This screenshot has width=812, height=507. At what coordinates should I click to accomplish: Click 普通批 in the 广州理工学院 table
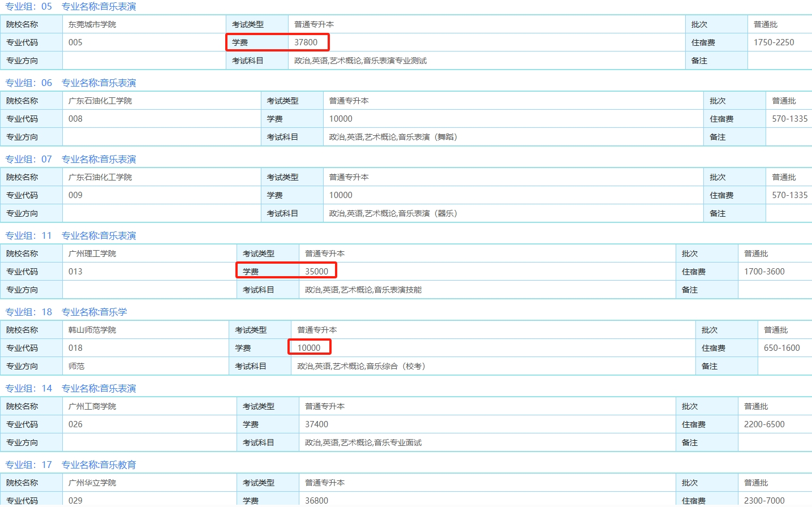point(756,253)
